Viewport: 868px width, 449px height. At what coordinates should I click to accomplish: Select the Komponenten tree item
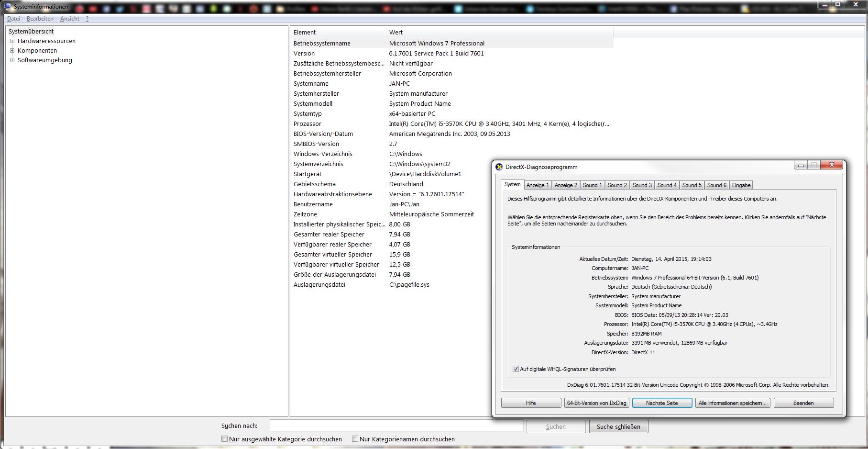point(37,50)
